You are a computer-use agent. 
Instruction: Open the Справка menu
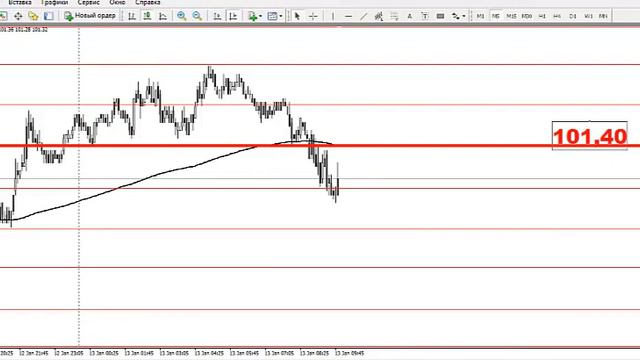148,2
